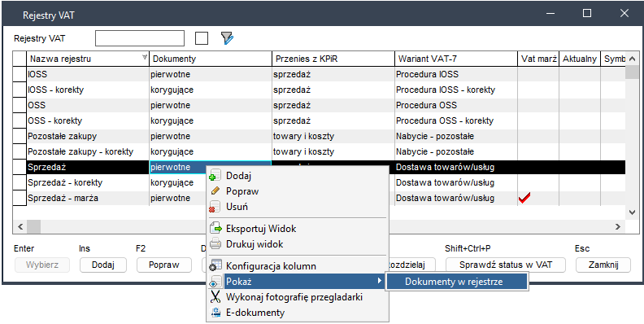Select the Pozostałe zakupy - korekty cell
Image resolution: width=644 pixels, height=324 pixels.
coord(88,151)
